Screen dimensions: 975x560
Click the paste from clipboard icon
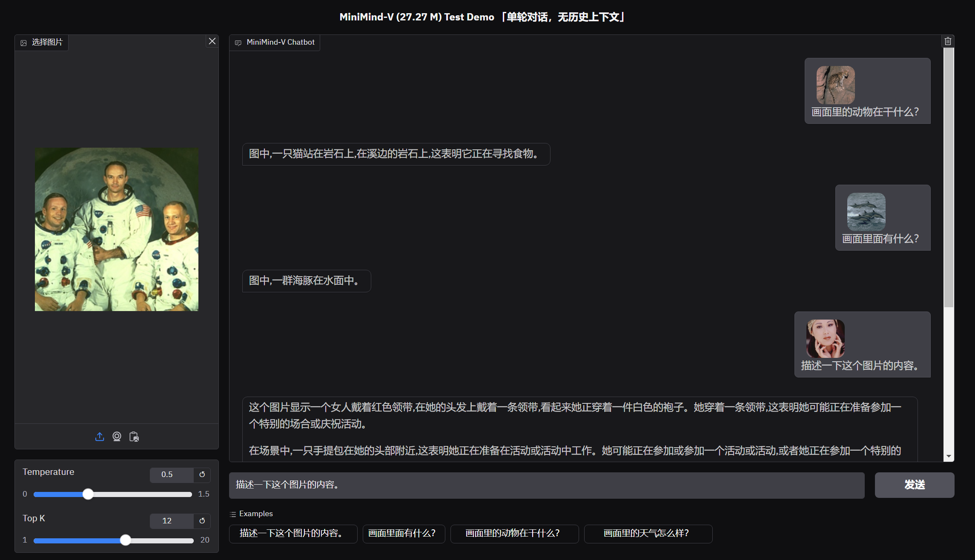tap(134, 437)
